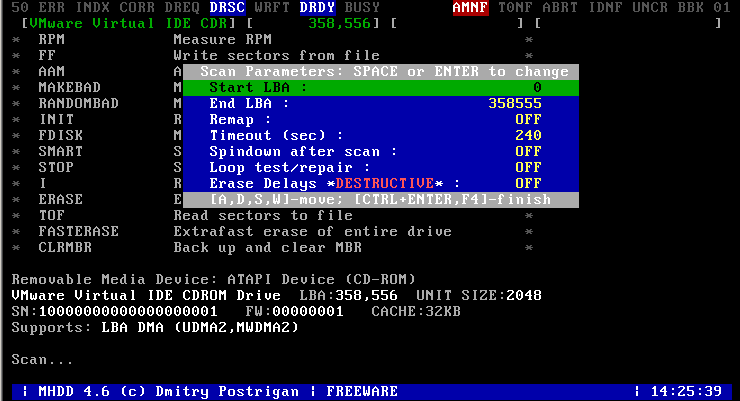Pick the FDISK command entry

pos(60,135)
